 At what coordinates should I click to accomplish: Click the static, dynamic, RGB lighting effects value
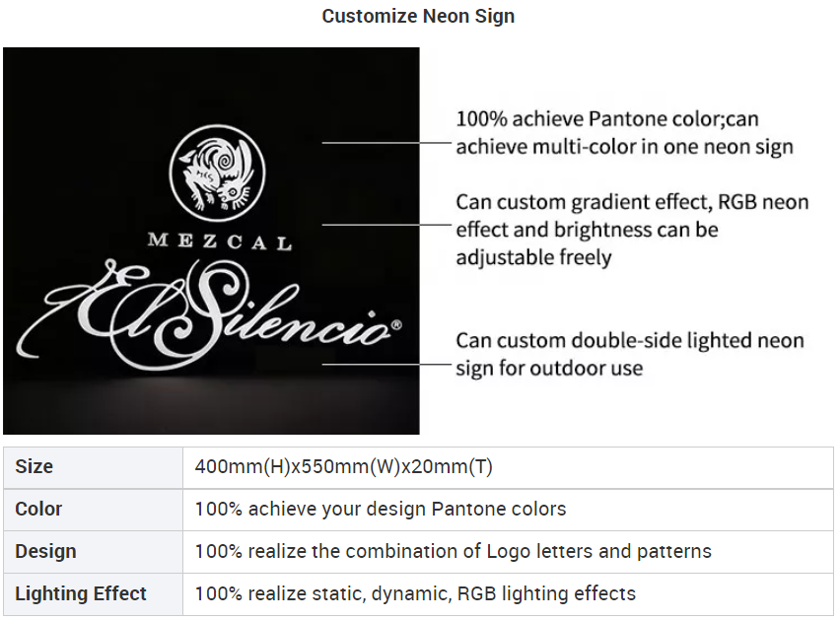click(415, 594)
